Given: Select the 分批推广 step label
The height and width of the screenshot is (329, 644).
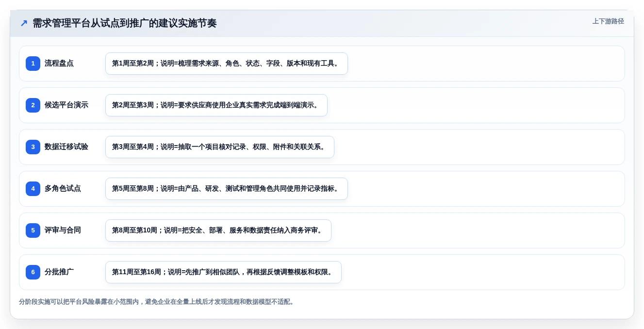Looking at the screenshot, I should pos(59,272).
